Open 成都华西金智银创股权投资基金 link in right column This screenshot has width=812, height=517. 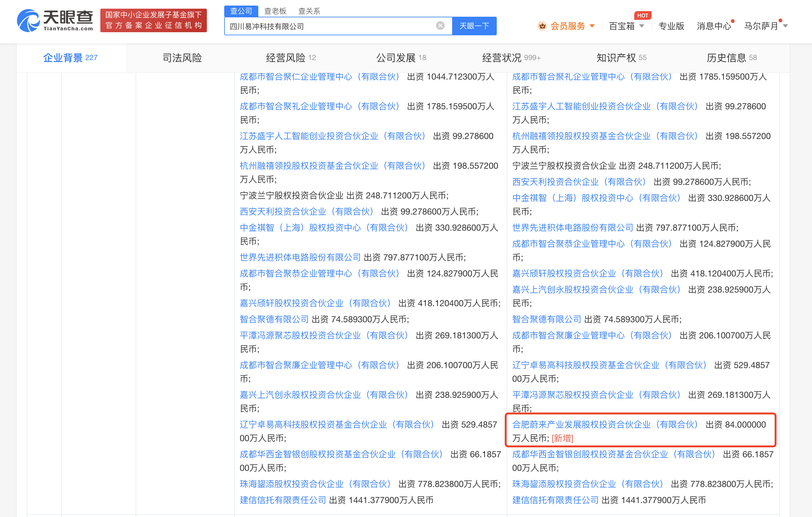pyautogui.click(x=614, y=454)
